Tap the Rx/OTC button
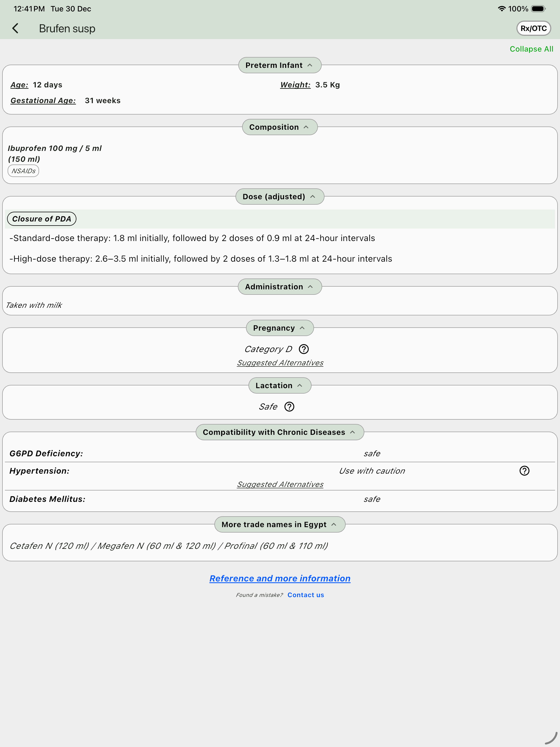 (533, 29)
